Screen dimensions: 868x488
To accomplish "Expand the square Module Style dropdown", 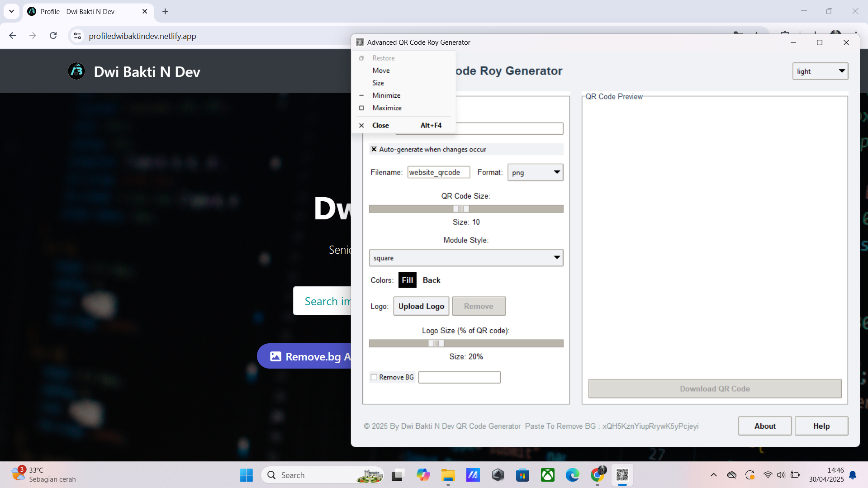I will [466, 258].
